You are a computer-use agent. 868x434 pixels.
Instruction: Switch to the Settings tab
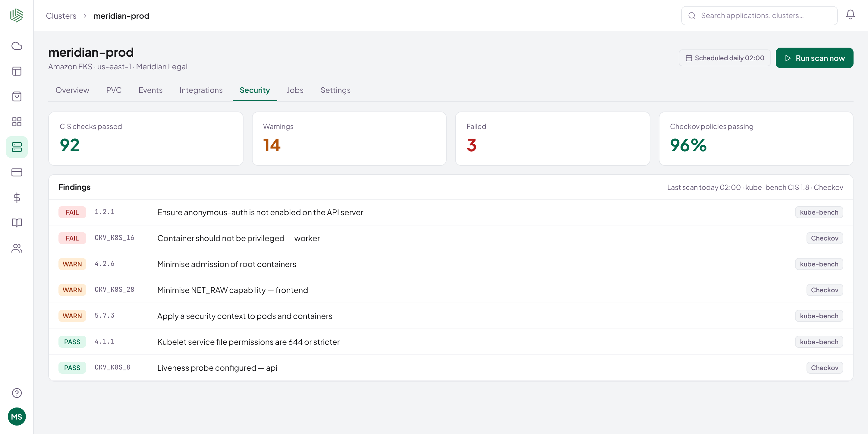(335, 90)
